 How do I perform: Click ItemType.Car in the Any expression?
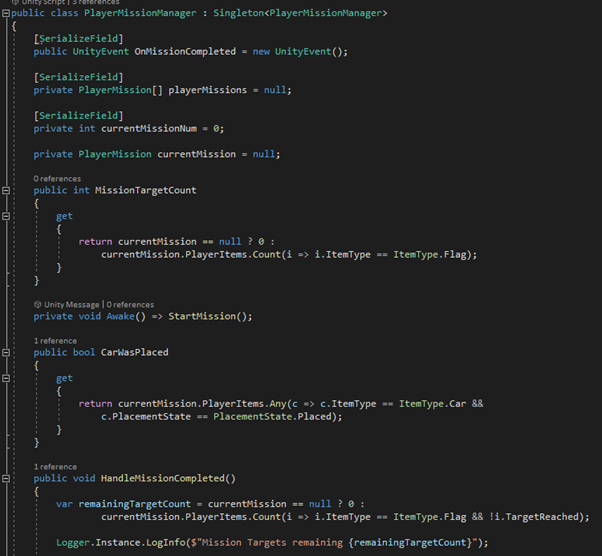432,404
